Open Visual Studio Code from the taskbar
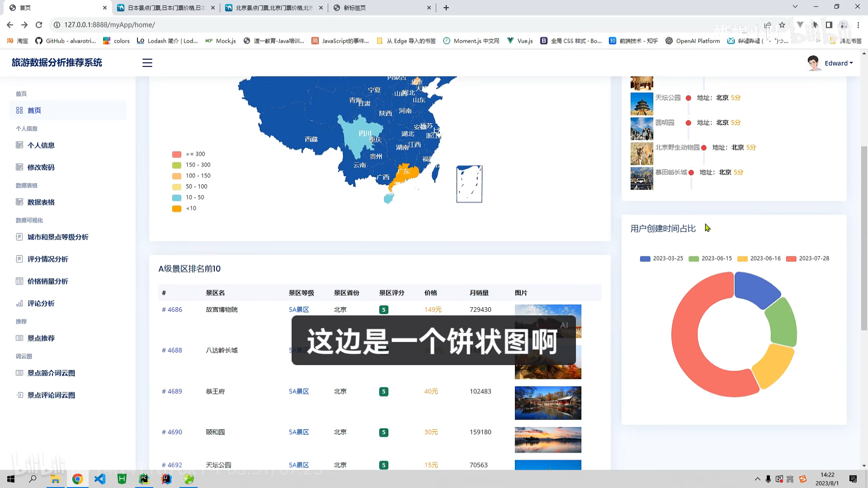The image size is (868, 488). click(x=99, y=479)
